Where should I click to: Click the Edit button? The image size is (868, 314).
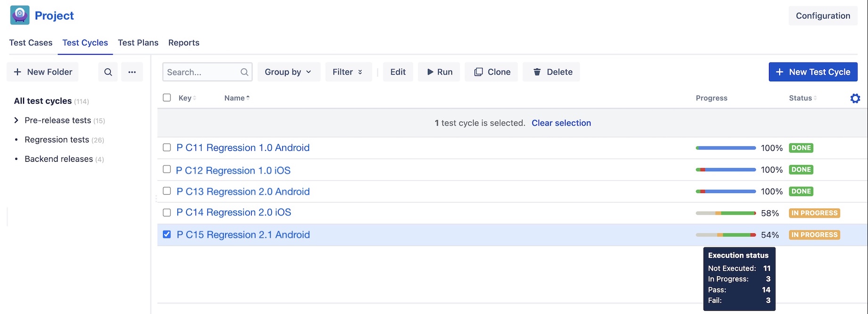click(398, 72)
